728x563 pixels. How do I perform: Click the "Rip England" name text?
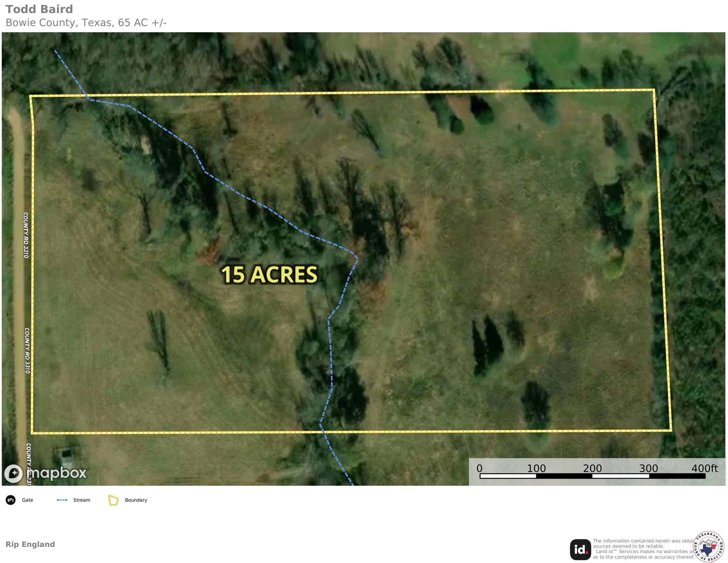(x=30, y=544)
